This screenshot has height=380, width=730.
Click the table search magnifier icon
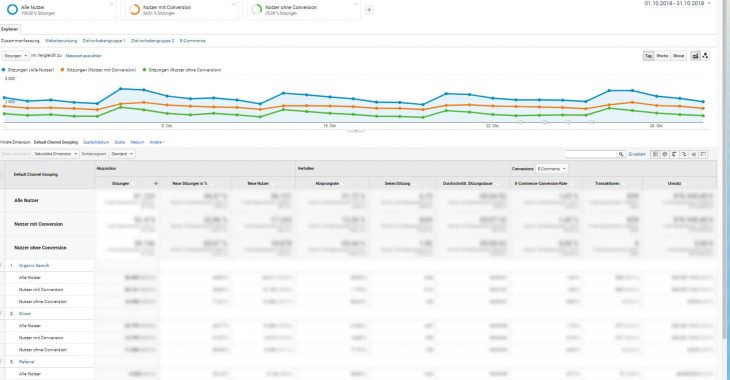[621, 154]
